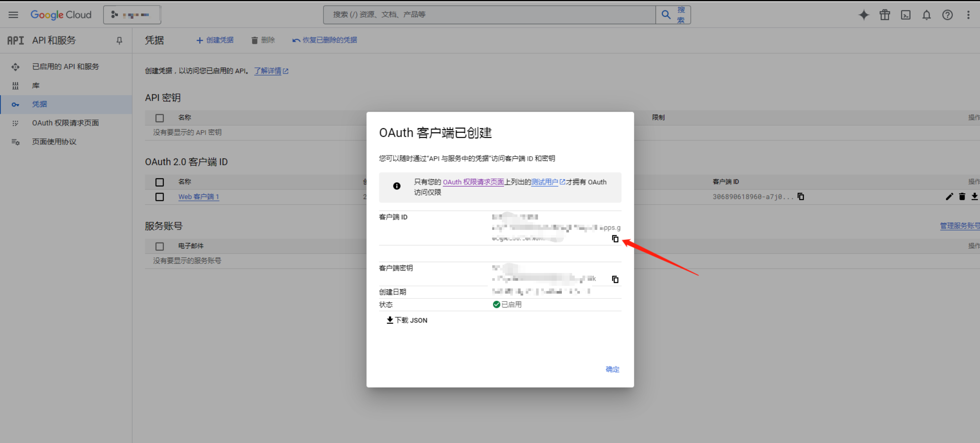Open OAuth consent screen sidebar item

pyautogui.click(x=66, y=123)
